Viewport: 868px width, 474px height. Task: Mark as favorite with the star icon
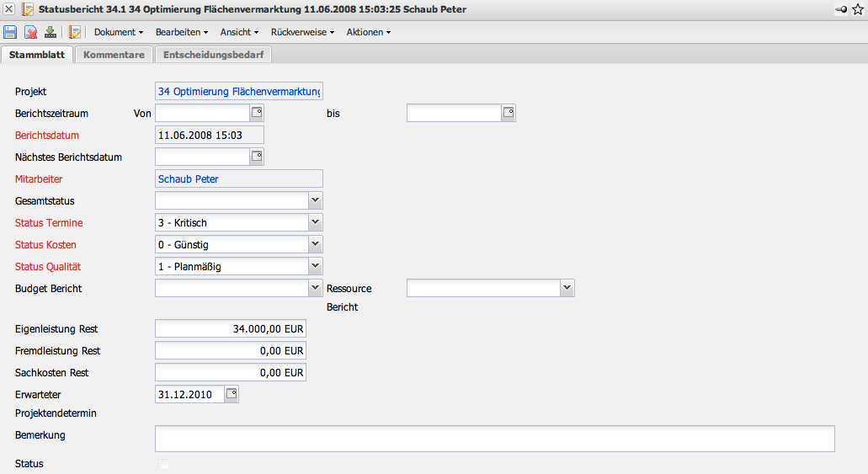(858, 9)
